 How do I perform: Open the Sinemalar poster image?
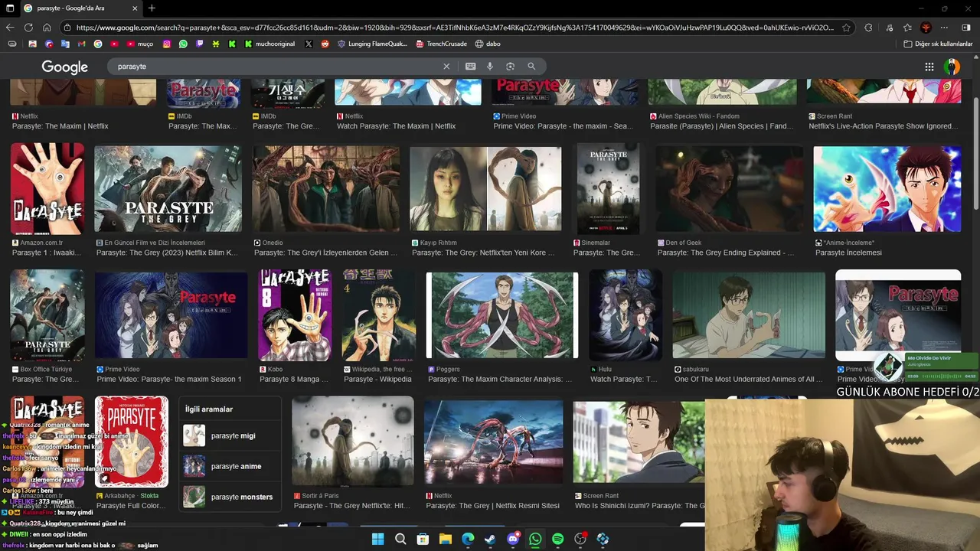608,189
